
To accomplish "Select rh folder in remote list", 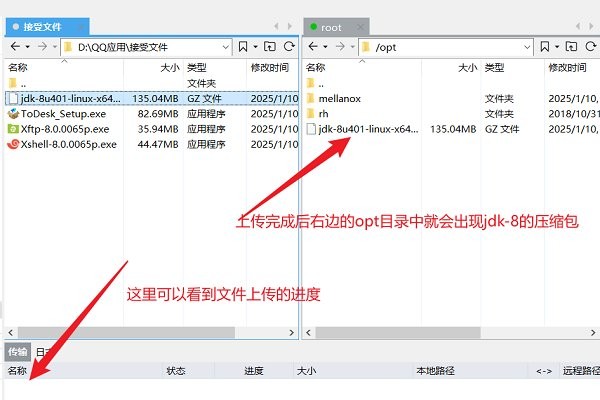I will 452,114.
